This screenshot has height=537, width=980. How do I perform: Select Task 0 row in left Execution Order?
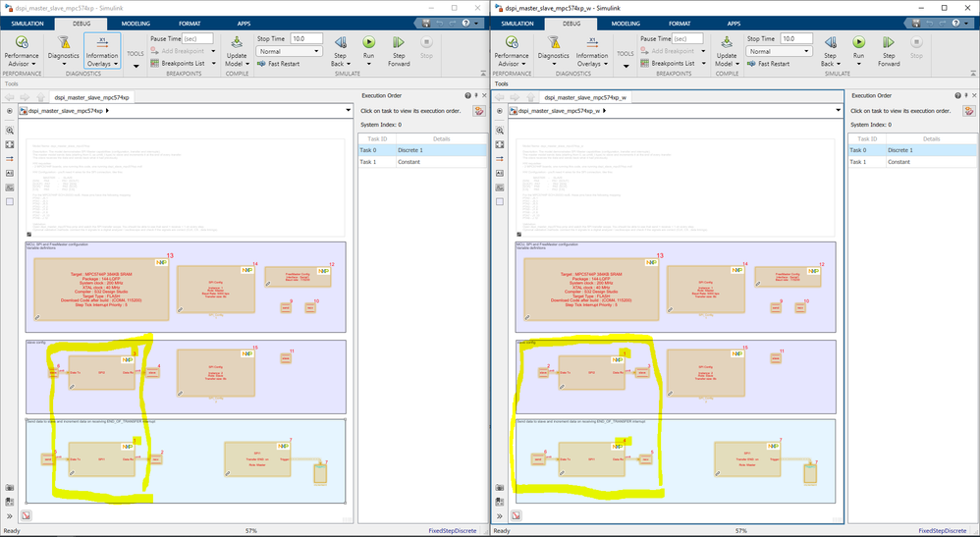click(422, 150)
